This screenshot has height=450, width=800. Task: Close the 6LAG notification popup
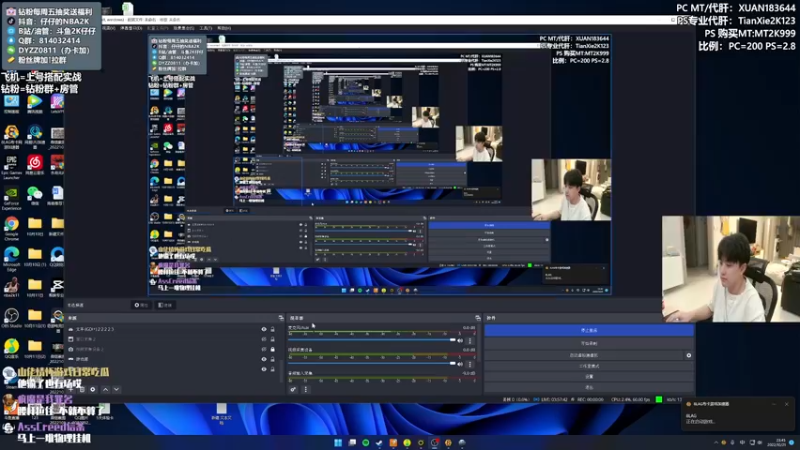[x=786, y=404]
